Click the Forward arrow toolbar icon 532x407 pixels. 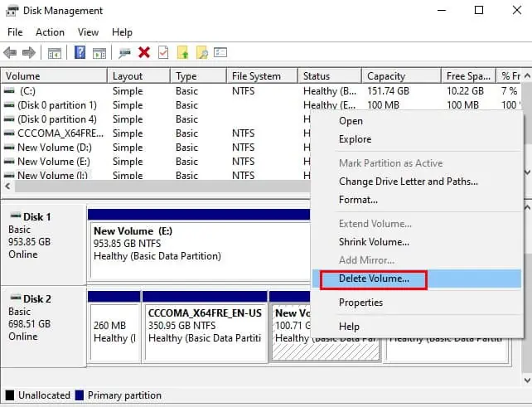click(29, 52)
